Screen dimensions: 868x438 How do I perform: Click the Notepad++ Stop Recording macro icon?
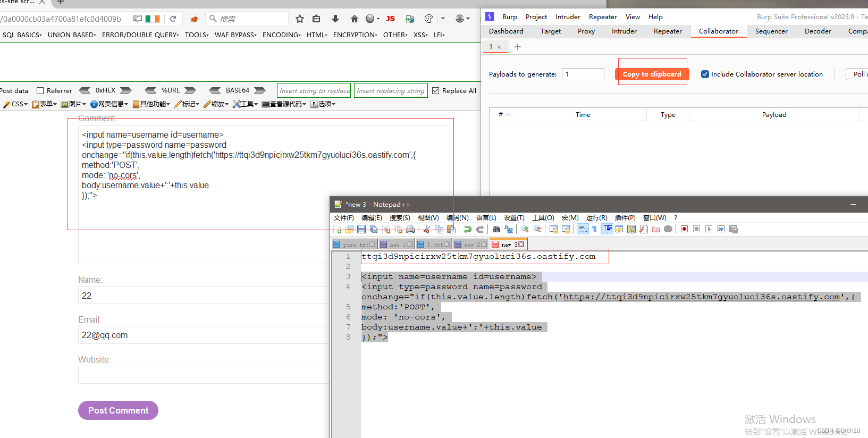point(697,229)
